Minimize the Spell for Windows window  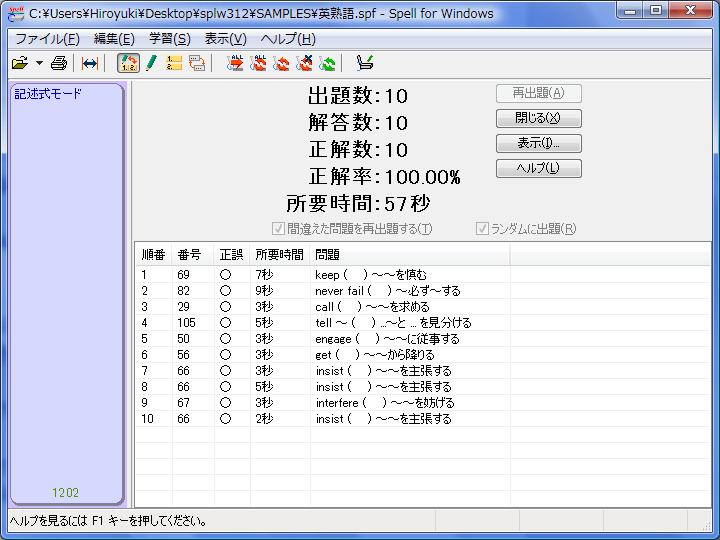[630, 10]
